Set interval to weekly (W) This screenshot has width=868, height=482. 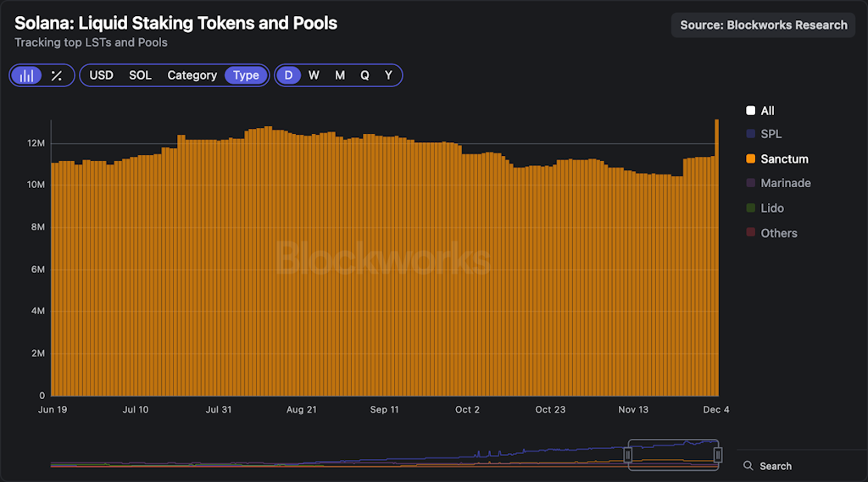[314, 75]
